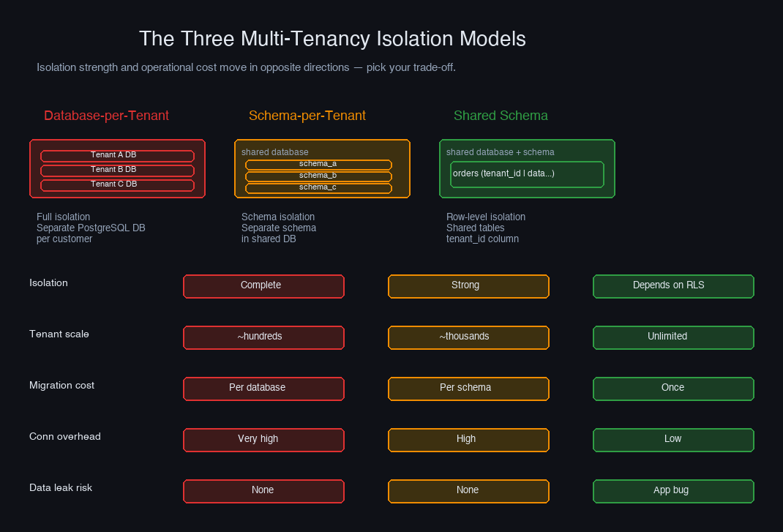Viewport: 783px width, 532px height.
Task: Expand the Database-per-Tenant column header
Action: coord(106,116)
